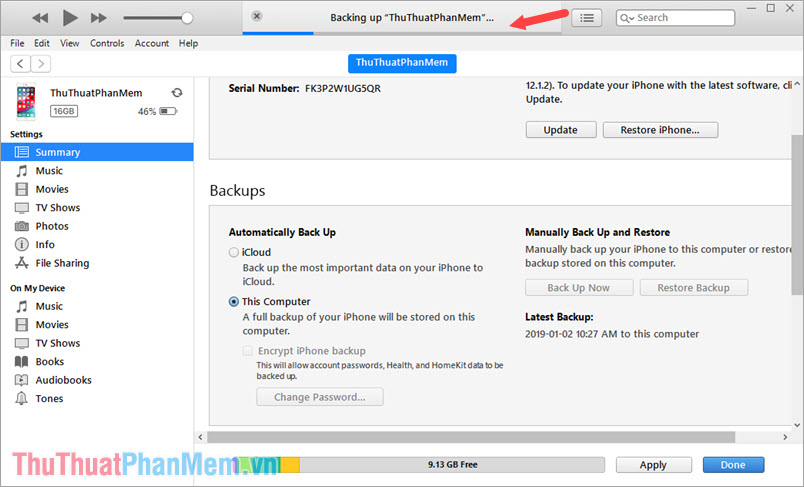Click the Back Up Now button
Image resolution: width=804 pixels, height=487 pixels.
click(579, 288)
